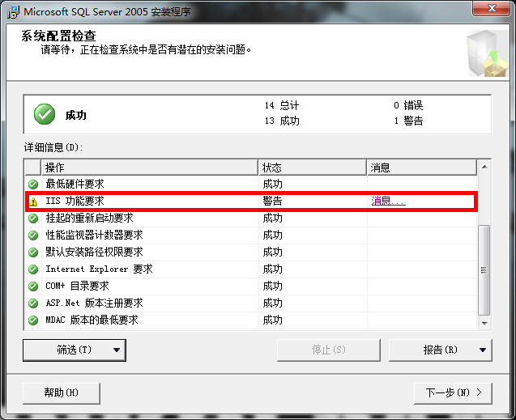Screen dimensions: 516x420
Task: Click the 警告 status cell of IIS row
Action: point(272,202)
